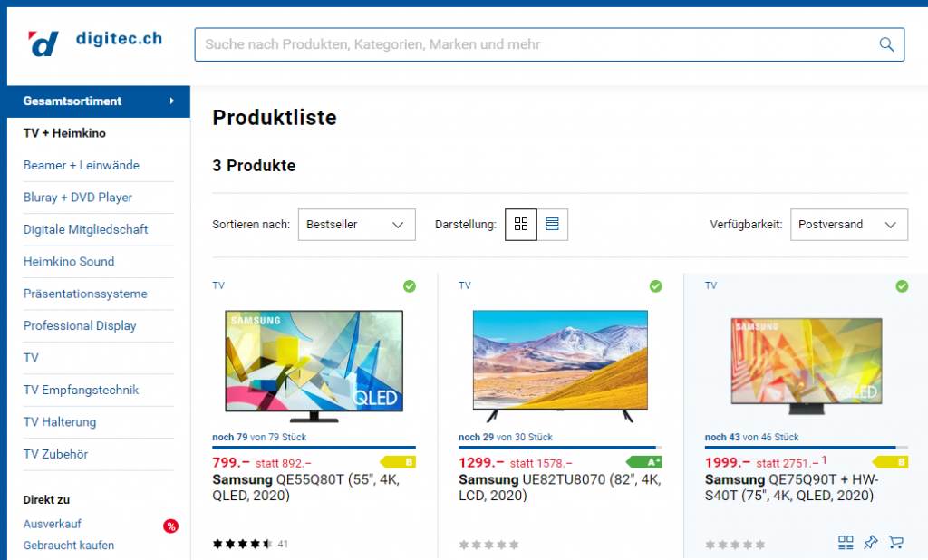The width and height of the screenshot is (928, 560).
Task: Click the star rating of QE55Q80T
Action: coord(242,545)
